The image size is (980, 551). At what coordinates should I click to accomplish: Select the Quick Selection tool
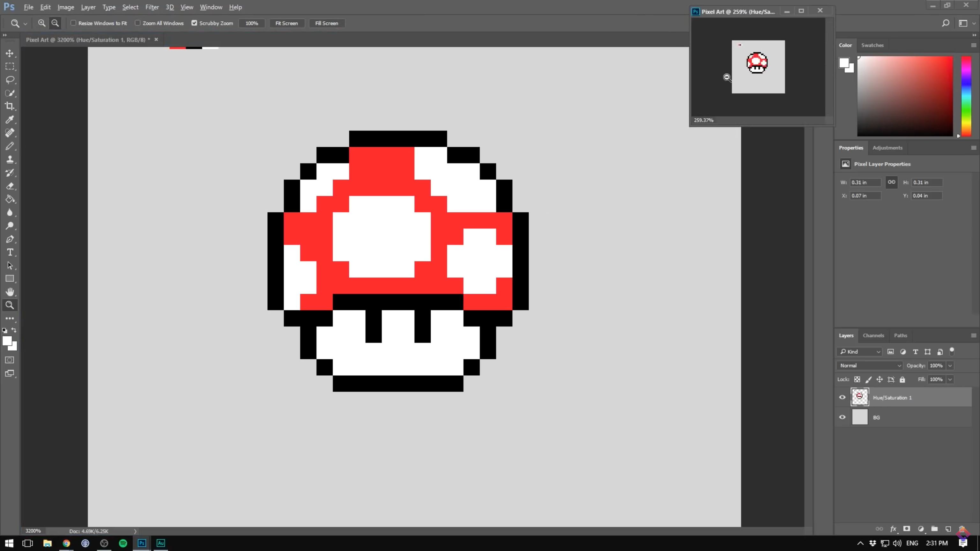click(10, 93)
